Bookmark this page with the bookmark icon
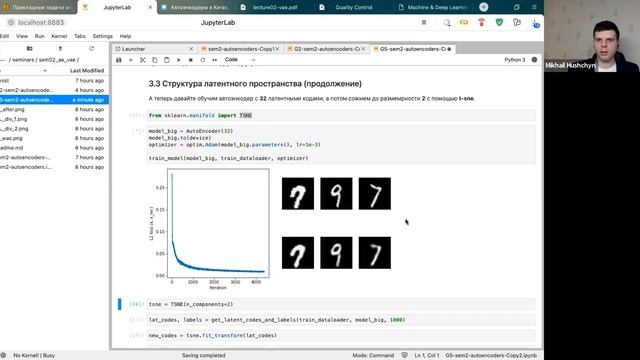The width and height of the screenshot is (640, 360). [x=424, y=23]
